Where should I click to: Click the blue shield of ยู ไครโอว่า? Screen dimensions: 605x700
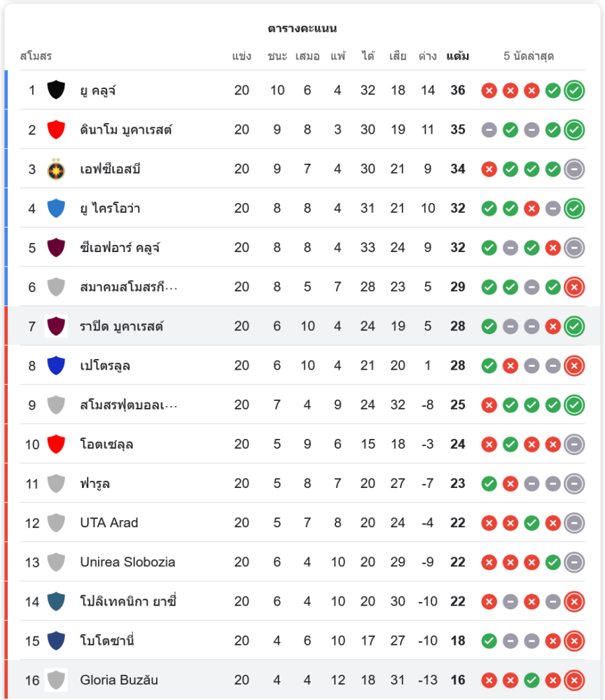click(56, 209)
